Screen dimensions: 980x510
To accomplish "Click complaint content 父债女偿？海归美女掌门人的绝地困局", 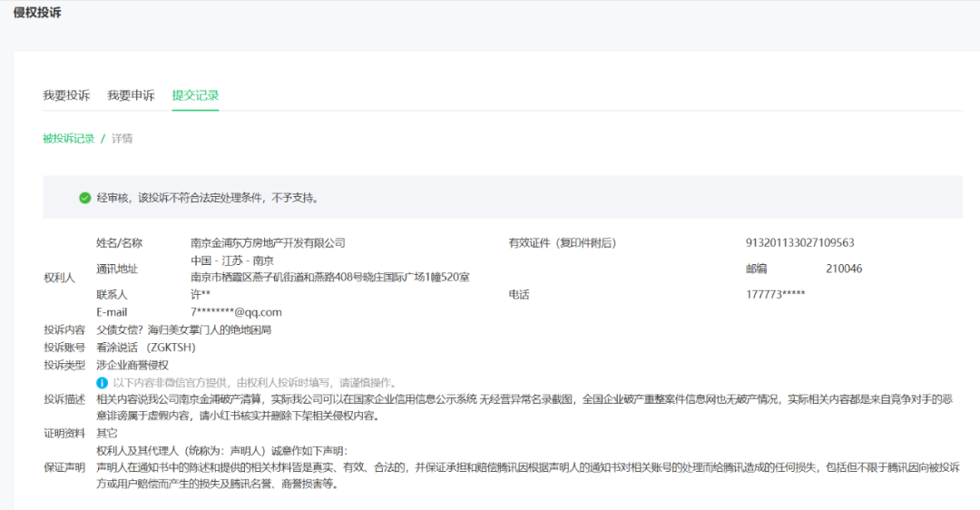I will [183, 330].
